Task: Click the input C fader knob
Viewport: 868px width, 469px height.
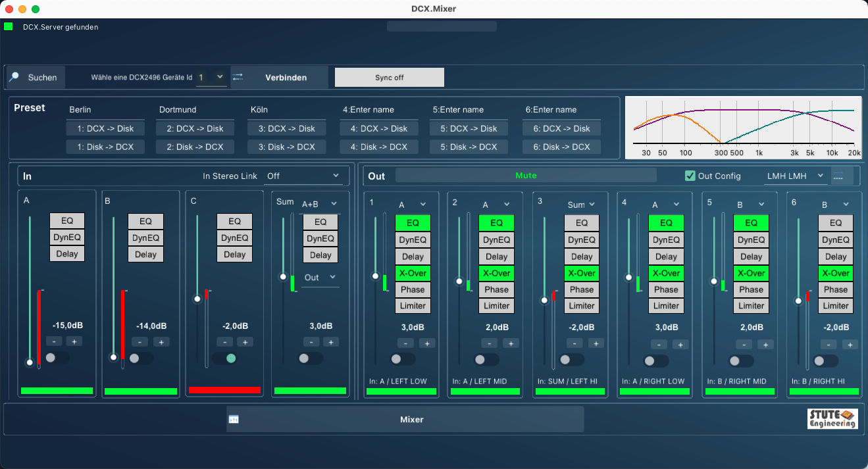Action: coord(197,299)
